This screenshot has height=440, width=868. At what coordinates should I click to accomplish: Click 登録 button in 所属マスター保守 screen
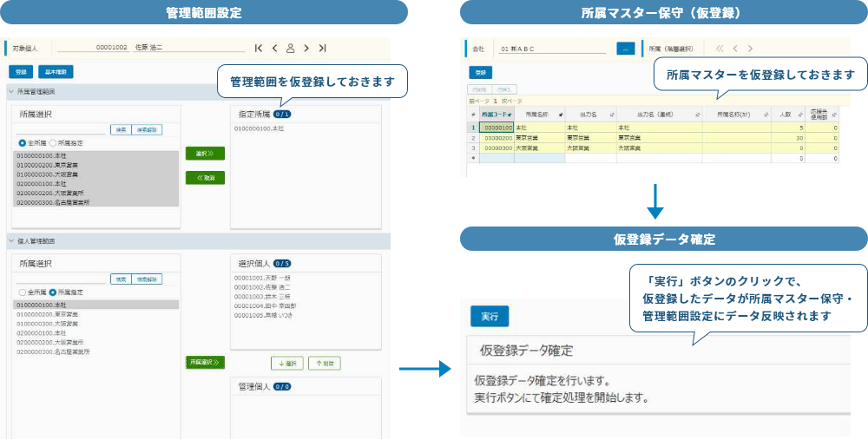(481, 73)
